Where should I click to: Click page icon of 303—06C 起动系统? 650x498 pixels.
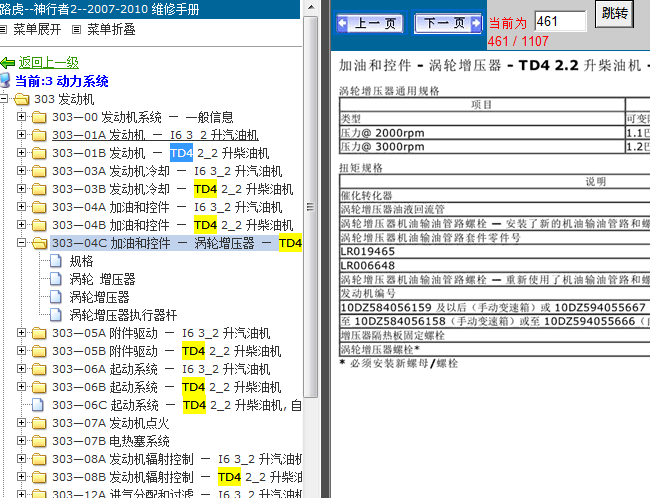tap(38, 405)
